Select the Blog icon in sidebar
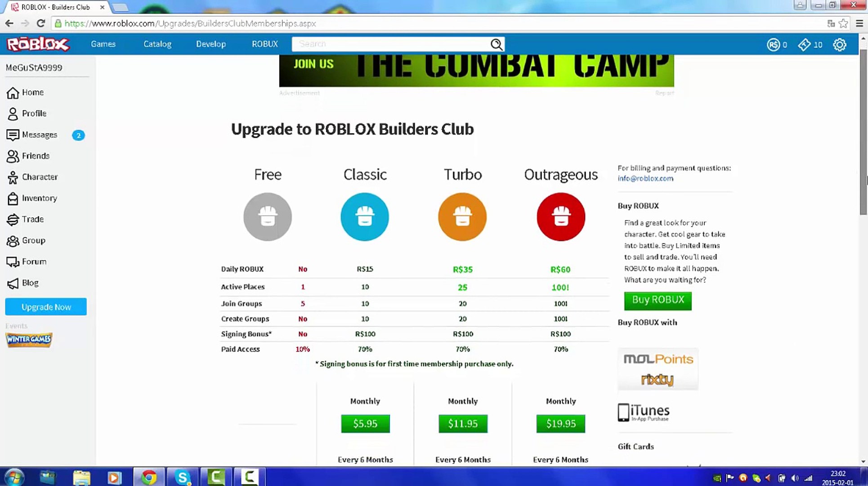Viewport: 868px width, 486px height. [12, 283]
